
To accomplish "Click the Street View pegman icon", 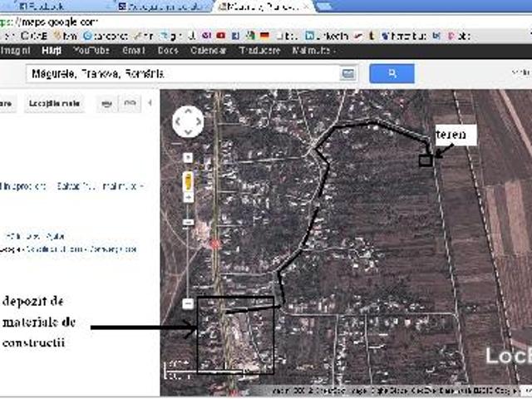I will 188,181.
